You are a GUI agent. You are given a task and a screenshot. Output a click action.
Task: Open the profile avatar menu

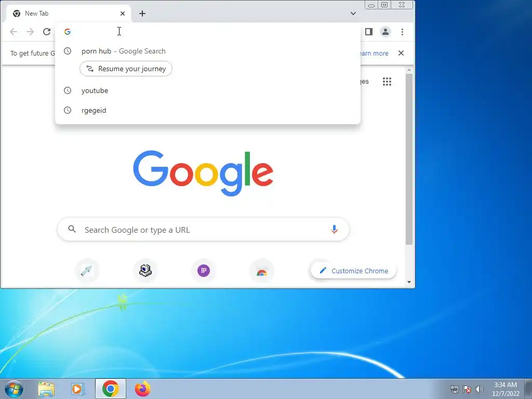click(385, 32)
